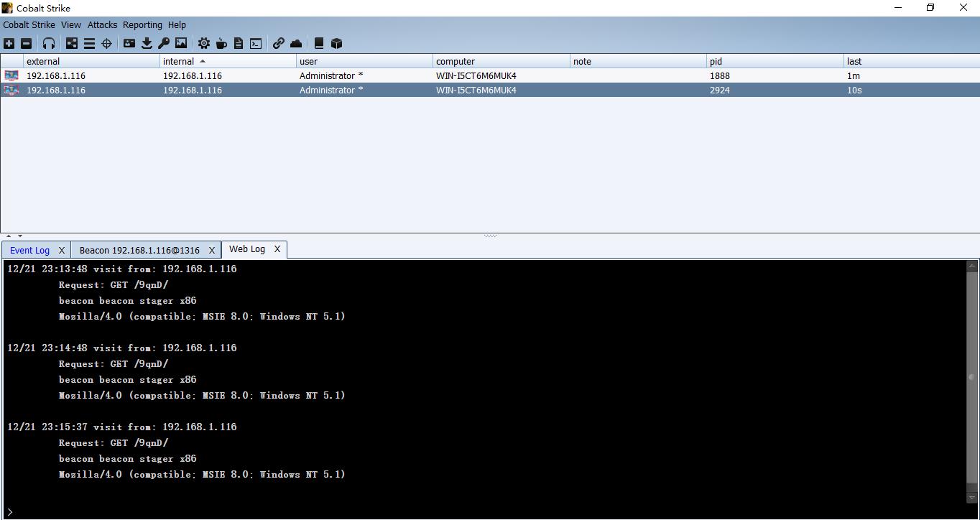The width and height of the screenshot is (980, 520).
Task: Sort by the user column header
Action: [x=364, y=61]
